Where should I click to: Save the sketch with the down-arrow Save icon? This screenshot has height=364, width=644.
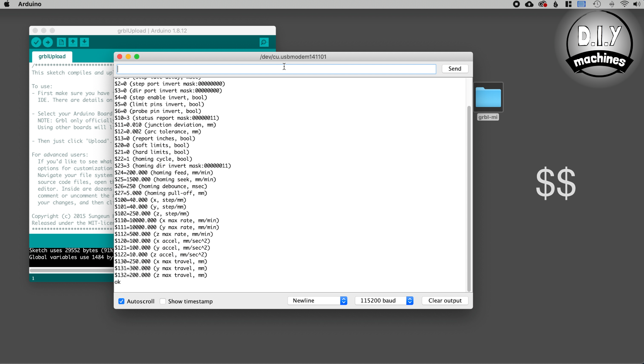(84, 42)
